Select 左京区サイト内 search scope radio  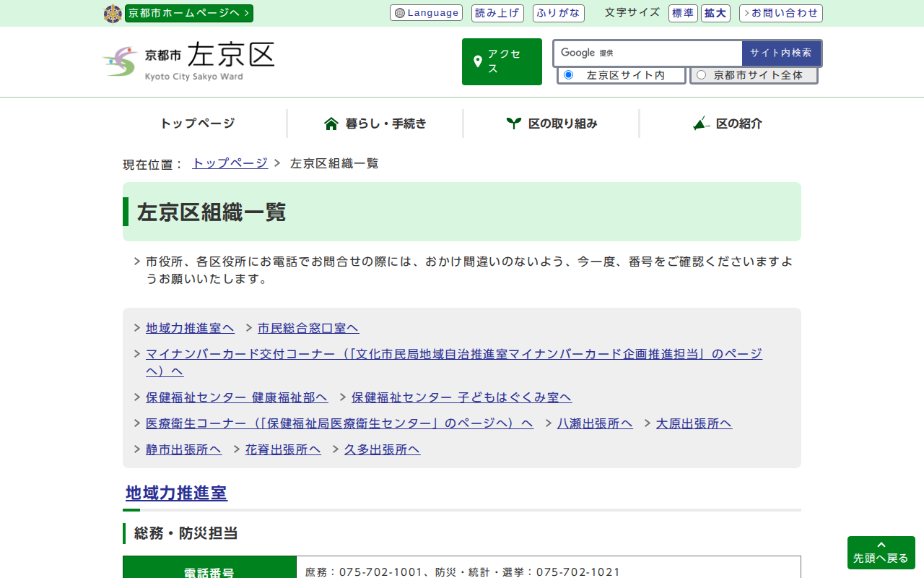point(569,75)
